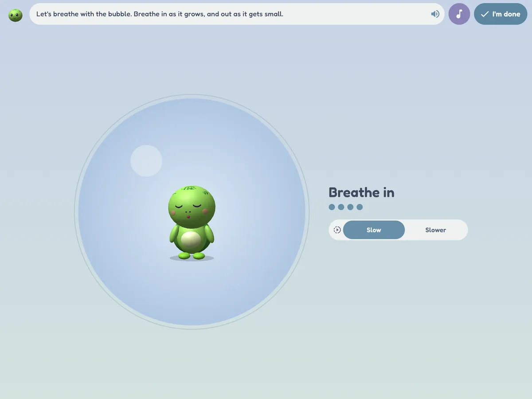Click the Breathe in heading
The width and height of the screenshot is (532, 399).
tap(361, 192)
